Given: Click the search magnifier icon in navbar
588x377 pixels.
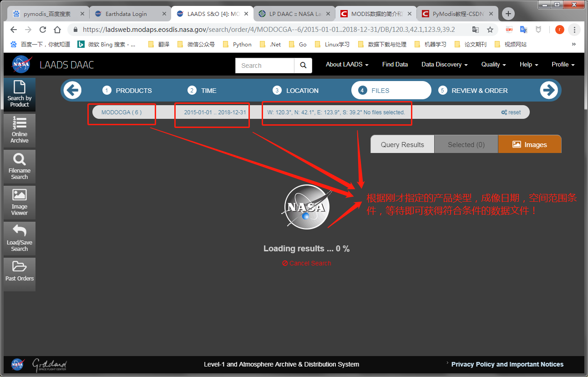Looking at the screenshot, I should [x=303, y=65].
